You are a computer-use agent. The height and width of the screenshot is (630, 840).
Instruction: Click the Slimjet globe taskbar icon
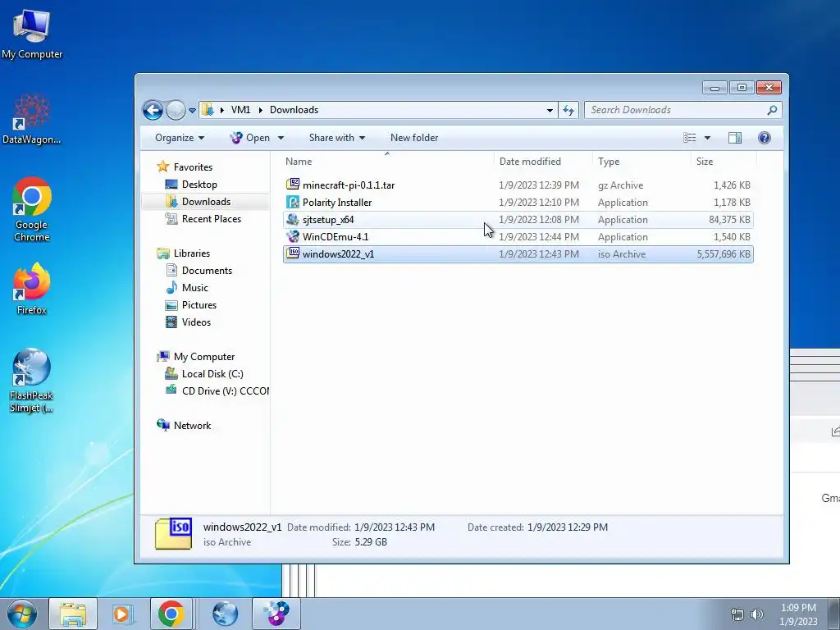225,614
